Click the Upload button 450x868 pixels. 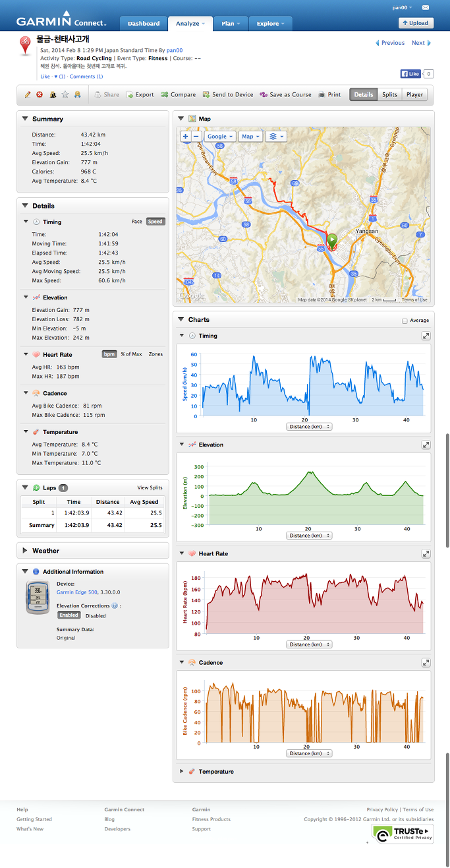click(416, 23)
